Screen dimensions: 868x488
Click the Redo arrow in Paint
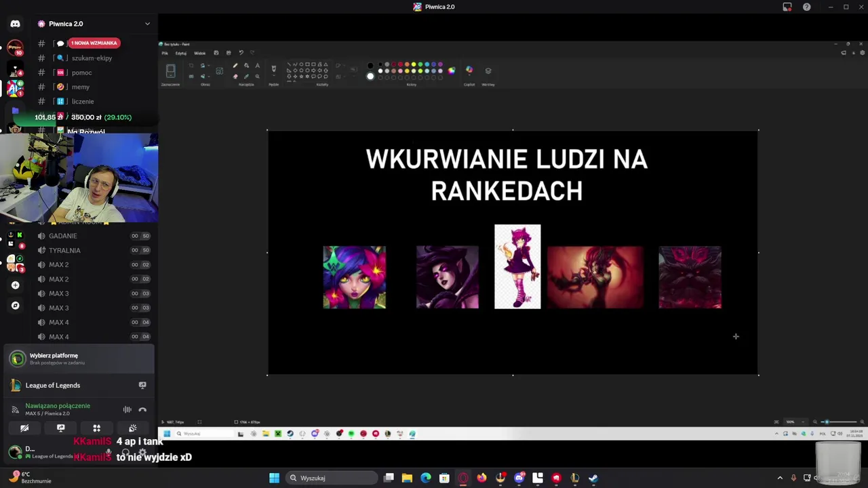click(252, 53)
